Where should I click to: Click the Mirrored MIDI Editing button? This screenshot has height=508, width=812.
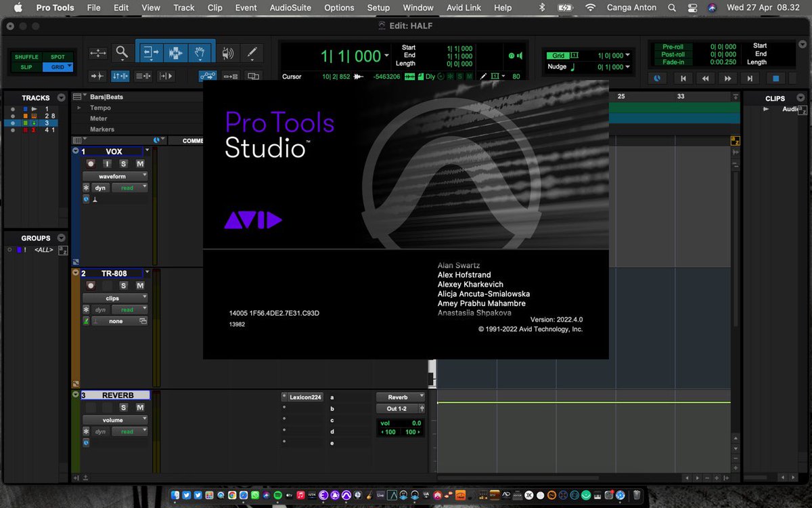coord(231,77)
